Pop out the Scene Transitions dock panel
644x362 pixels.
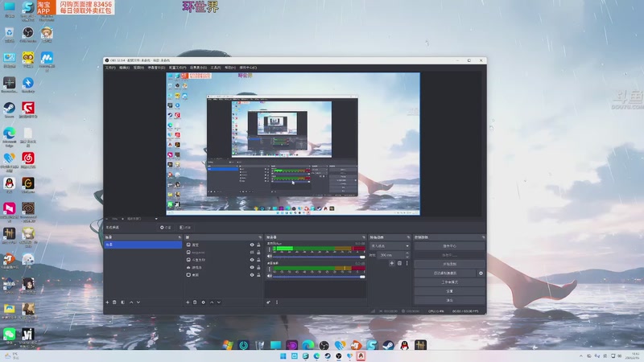(x=408, y=237)
